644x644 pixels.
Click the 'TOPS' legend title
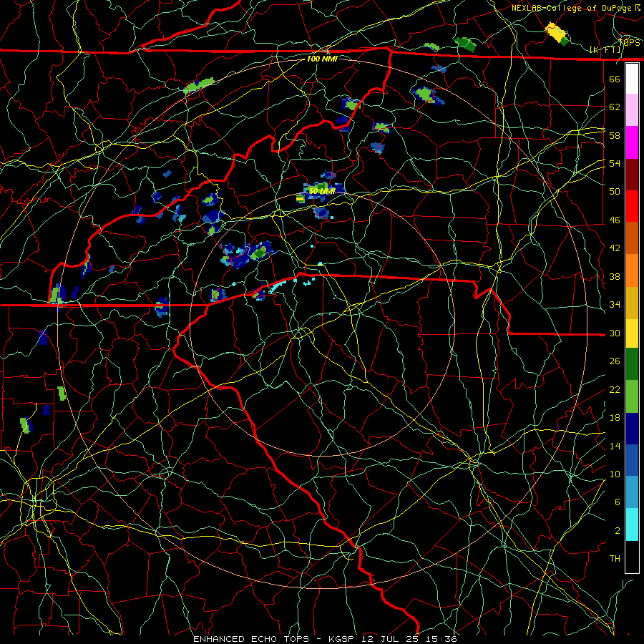click(x=630, y=42)
